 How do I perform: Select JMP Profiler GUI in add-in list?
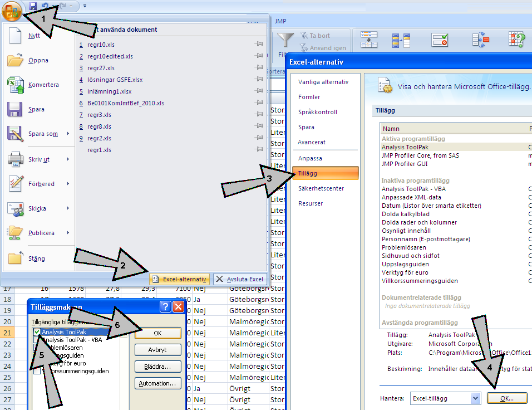(405, 164)
